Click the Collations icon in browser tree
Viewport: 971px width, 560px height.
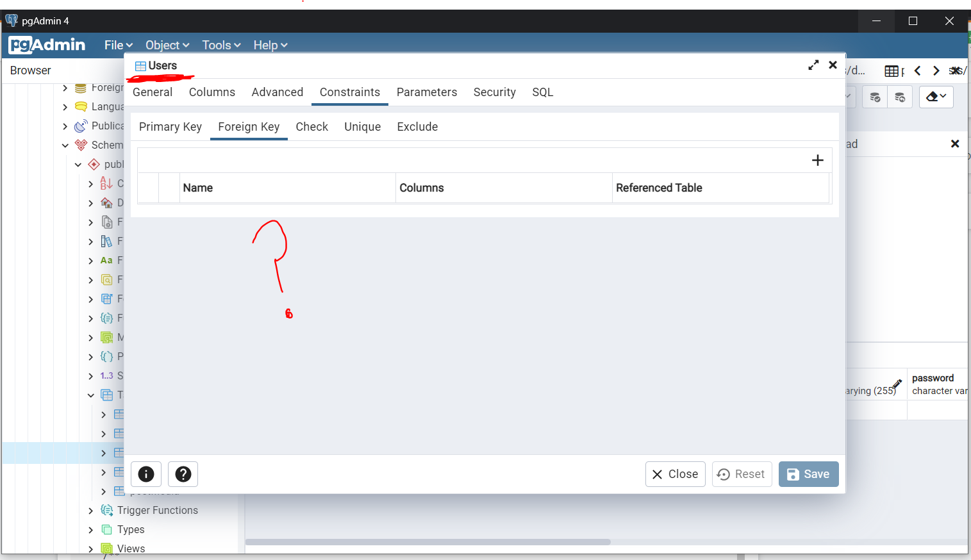point(106,183)
